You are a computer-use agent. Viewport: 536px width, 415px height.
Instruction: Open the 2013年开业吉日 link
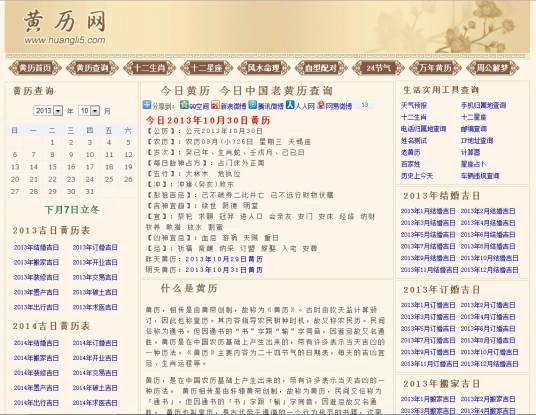click(x=95, y=262)
